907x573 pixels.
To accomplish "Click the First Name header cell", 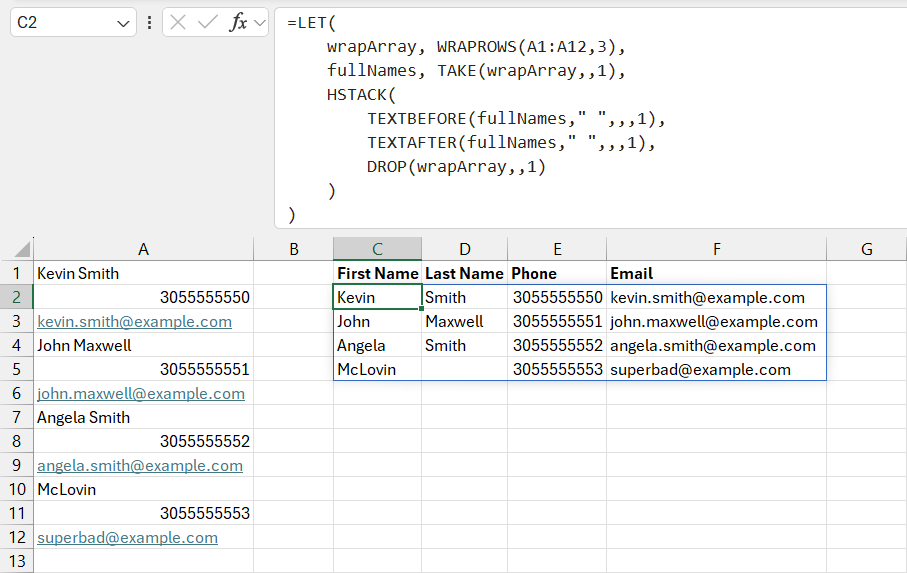I will click(377, 273).
